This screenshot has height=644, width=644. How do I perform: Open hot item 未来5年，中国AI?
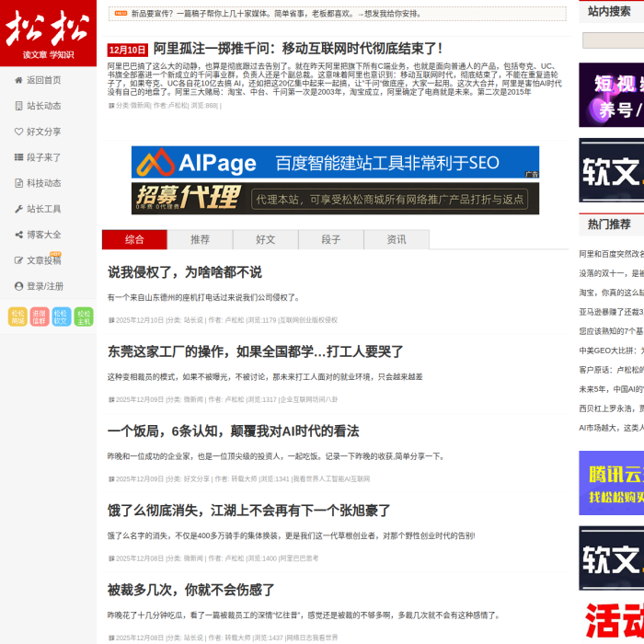pos(612,389)
